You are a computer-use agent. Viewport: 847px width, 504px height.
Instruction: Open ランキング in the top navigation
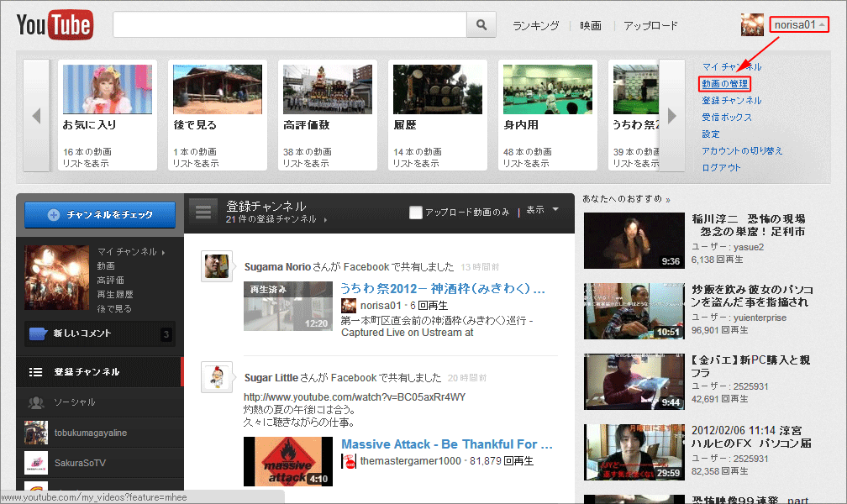[x=535, y=25]
